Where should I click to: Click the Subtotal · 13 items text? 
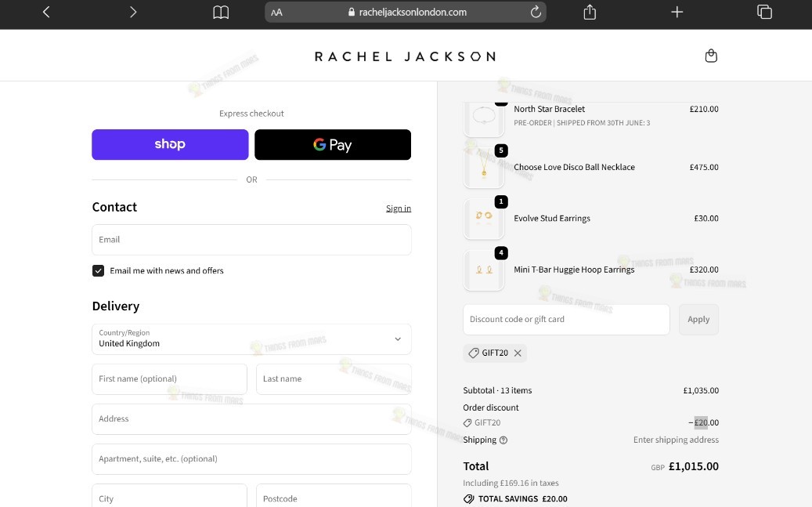(497, 390)
